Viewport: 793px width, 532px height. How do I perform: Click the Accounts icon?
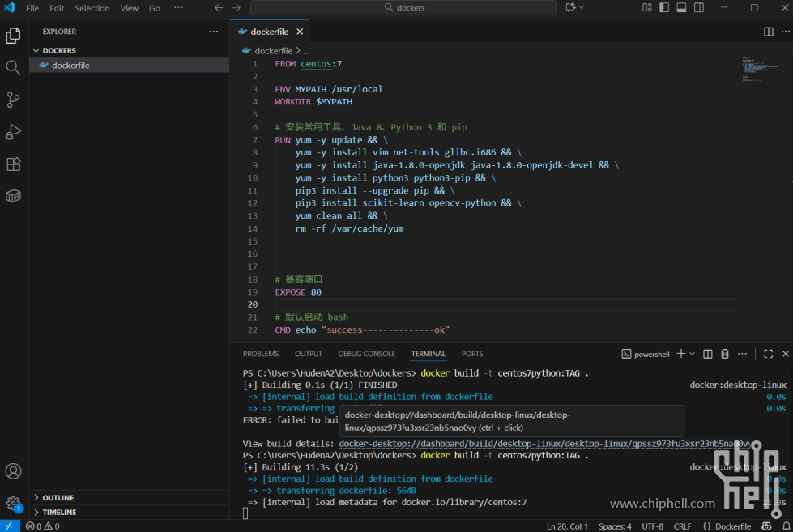point(13,471)
